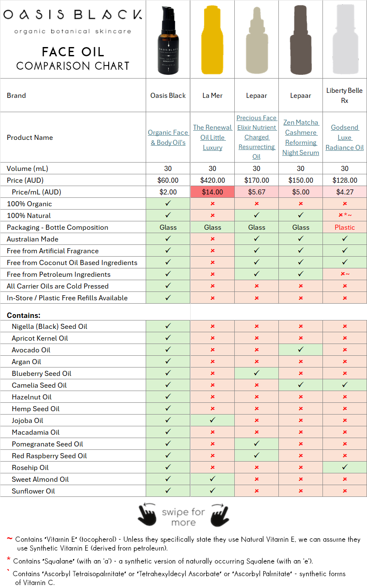Click Oasis Black 100% Organic checkmark

click(168, 204)
